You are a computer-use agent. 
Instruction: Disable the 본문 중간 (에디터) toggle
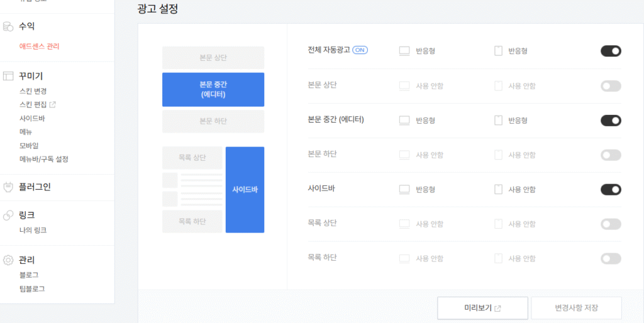[x=611, y=120]
